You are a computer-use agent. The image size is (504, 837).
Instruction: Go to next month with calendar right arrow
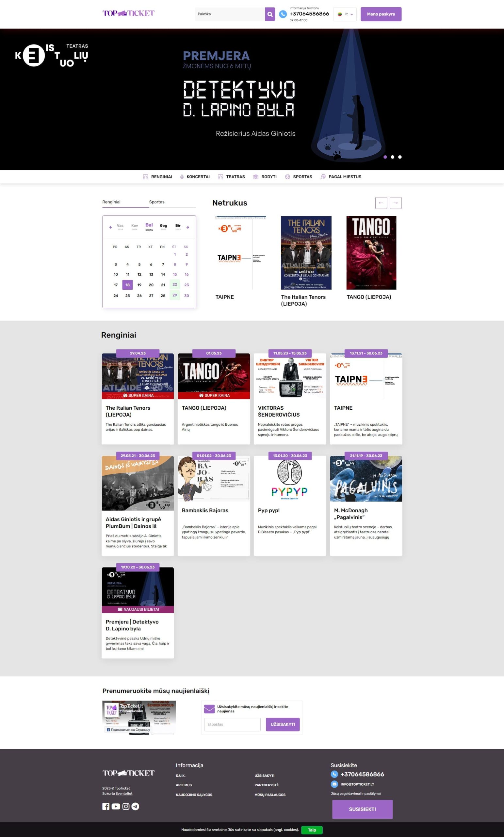188,227
